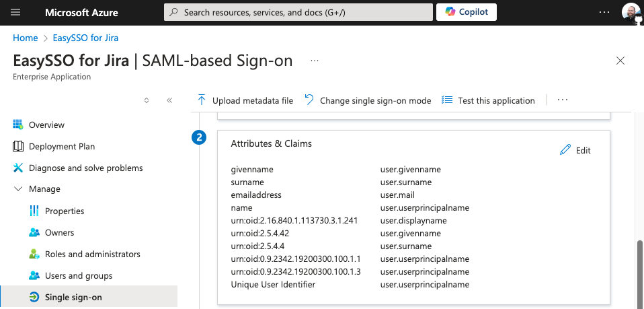Close the SAML-based Sign-on blade

620,61
